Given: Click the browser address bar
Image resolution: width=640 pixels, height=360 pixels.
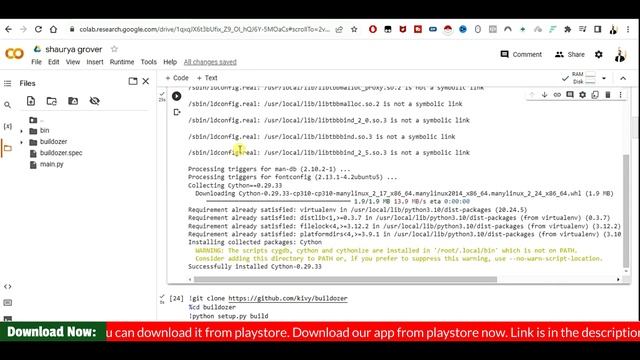Looking at the screenshot, I should 204,29.
